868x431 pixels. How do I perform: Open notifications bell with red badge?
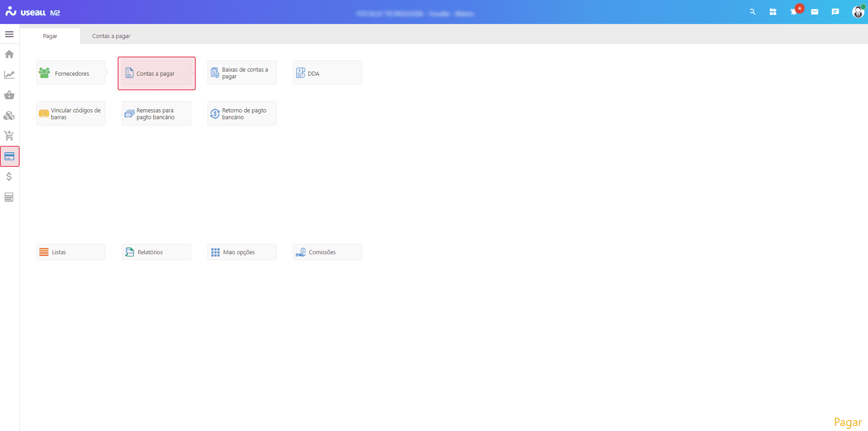pyautogui.click(x=794, y=12)
